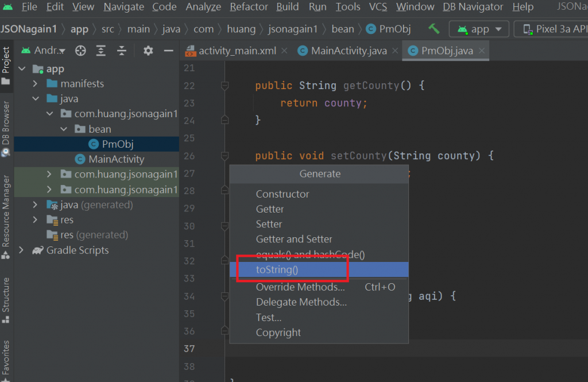Select toString() in Generate popup

(x=319, y=269)
